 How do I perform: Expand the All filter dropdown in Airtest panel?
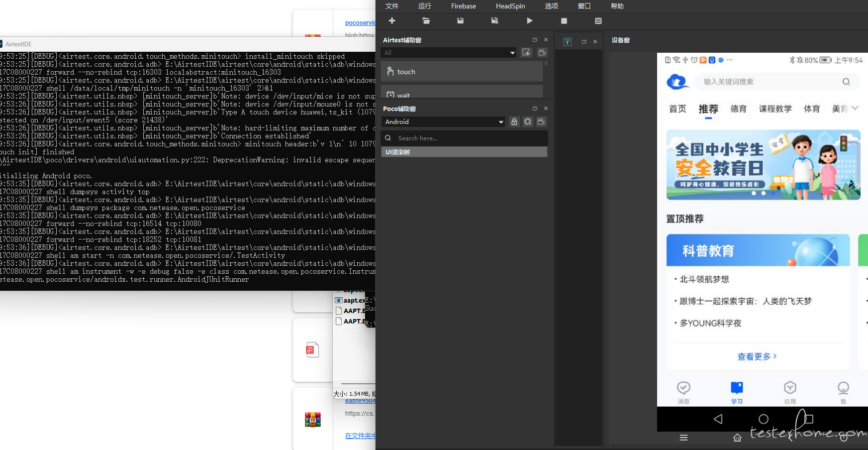tap(449, 52)
